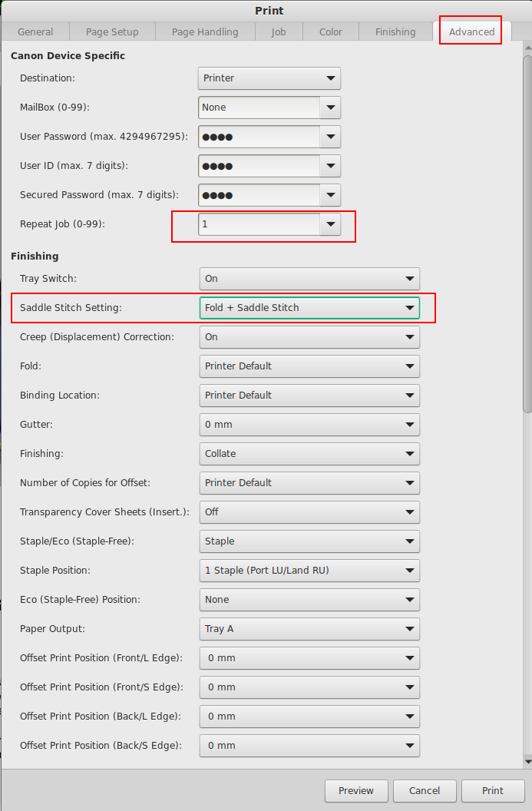Open the Gutter size dropdown
Viewport: 532px width, 811px height.
point(309,425)
